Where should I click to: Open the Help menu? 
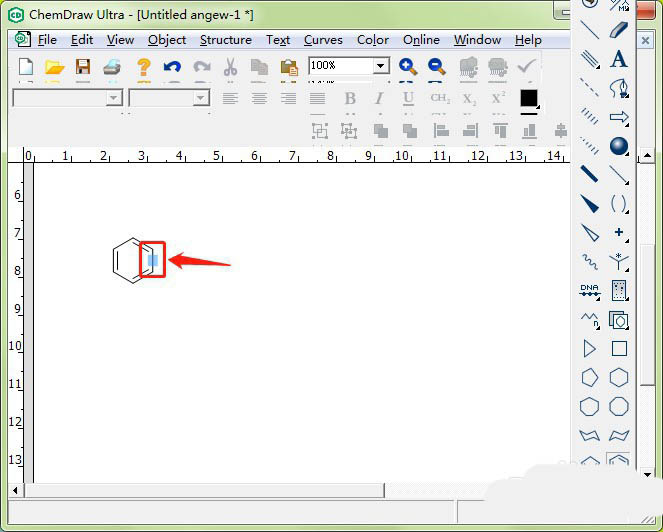[528, 40]
